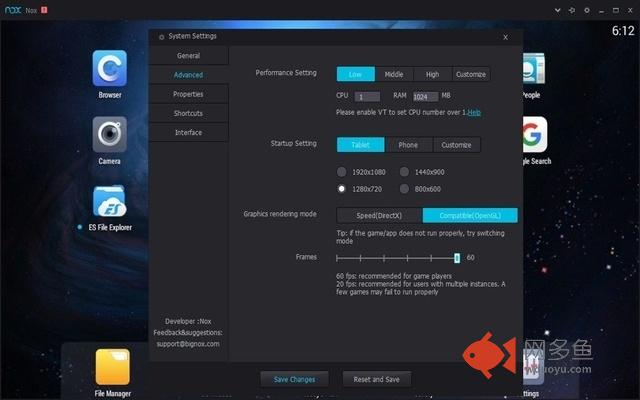Open the File Manager app

[x=113, y=367]
